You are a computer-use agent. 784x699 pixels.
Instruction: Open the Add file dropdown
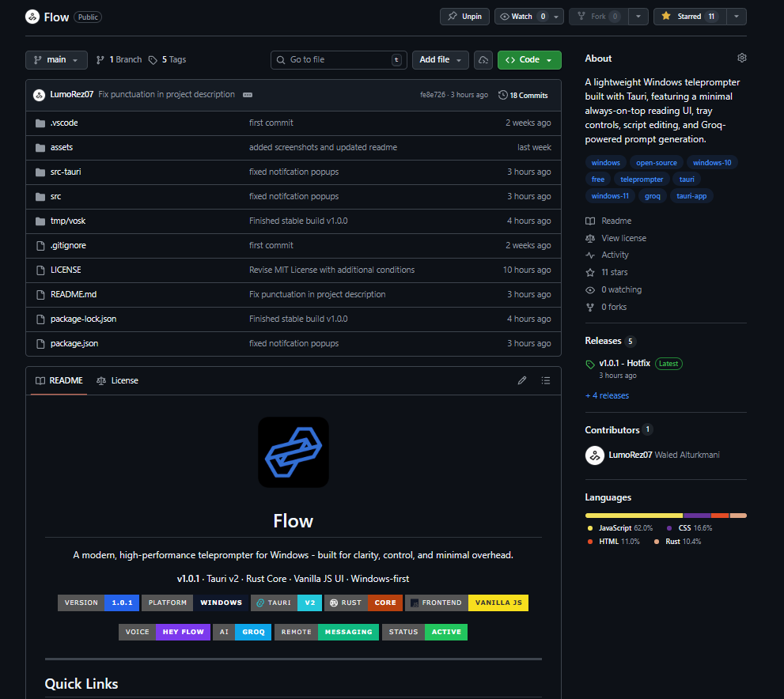click(440, 60)
